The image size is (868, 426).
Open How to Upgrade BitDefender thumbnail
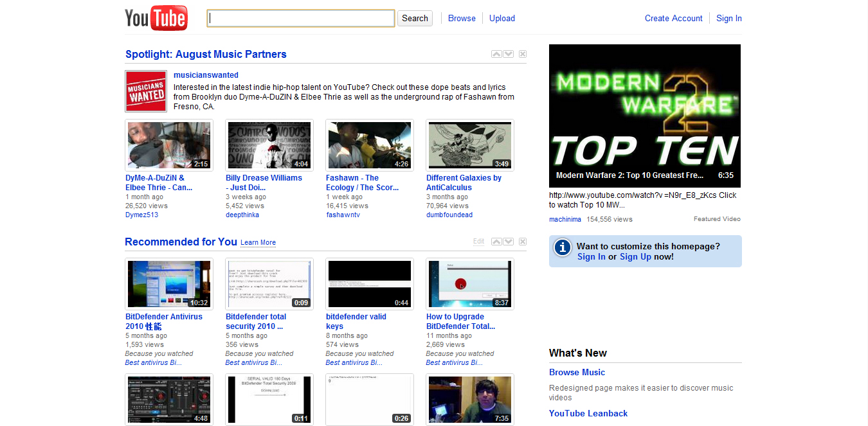[470, 284]
